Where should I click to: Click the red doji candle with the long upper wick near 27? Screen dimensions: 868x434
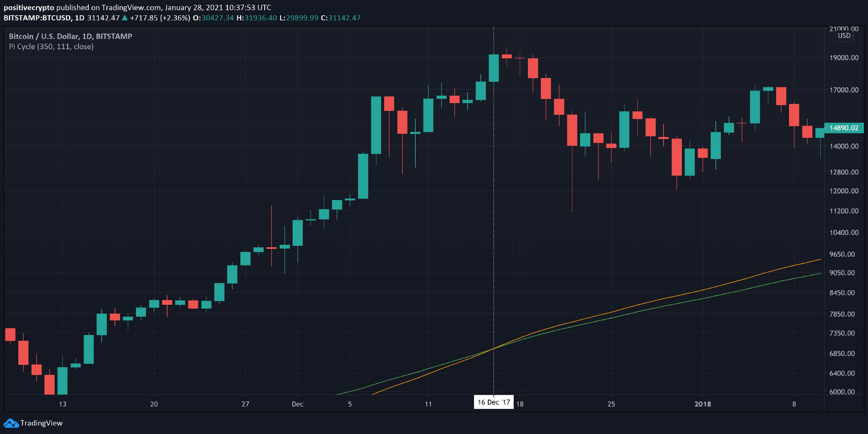pyautogui.click(x=271, y=248)
